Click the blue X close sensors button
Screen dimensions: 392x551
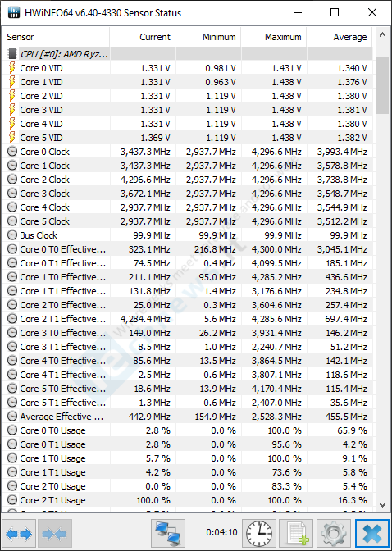click(372, 534)
